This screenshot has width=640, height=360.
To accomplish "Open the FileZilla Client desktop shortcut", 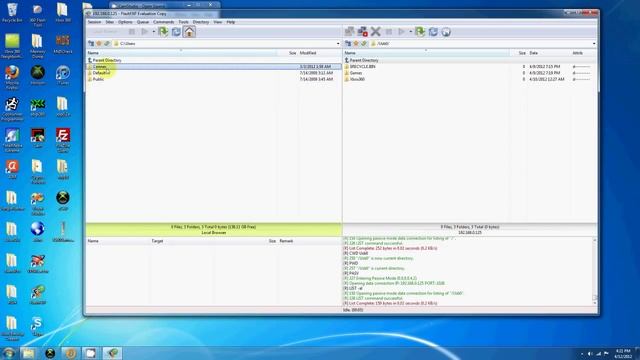I will pyautogui.click(x=63, y=140).
